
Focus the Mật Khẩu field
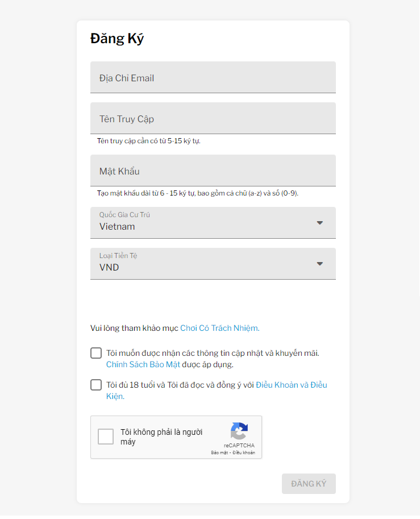tap(213, 171)
